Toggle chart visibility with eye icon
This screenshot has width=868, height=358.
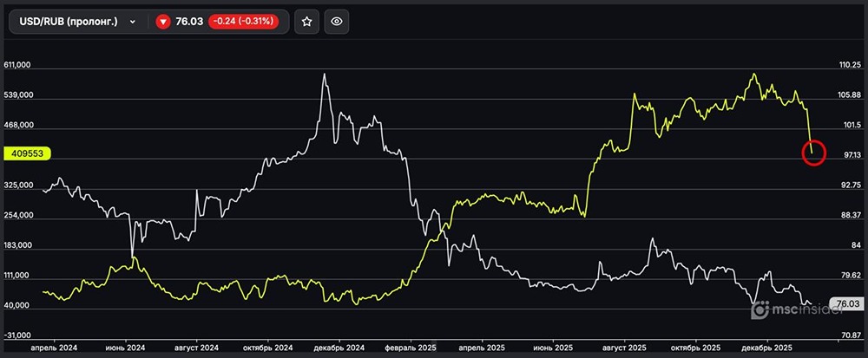click(x=337, y=22)
